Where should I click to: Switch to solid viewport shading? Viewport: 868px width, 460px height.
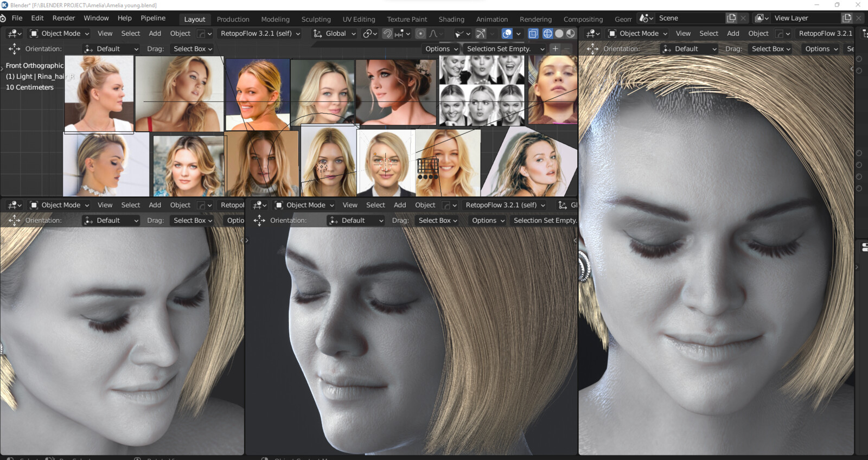pos(559,33)
